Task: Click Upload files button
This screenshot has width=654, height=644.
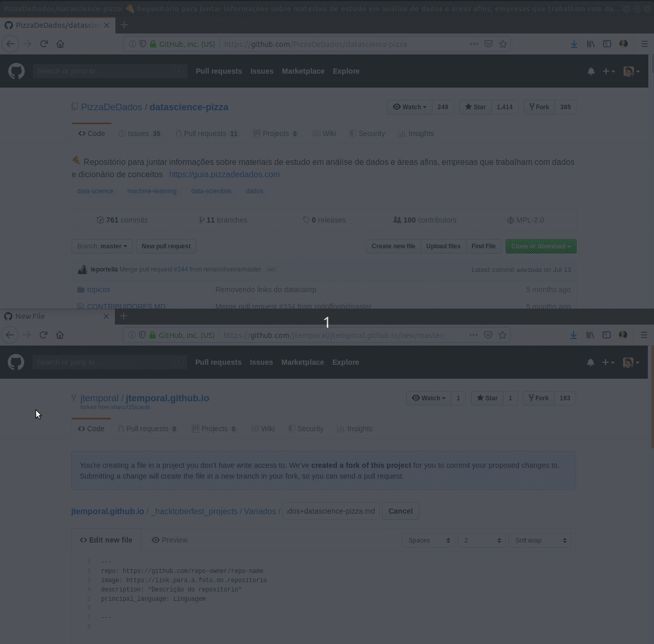Action: coord(443,246)
